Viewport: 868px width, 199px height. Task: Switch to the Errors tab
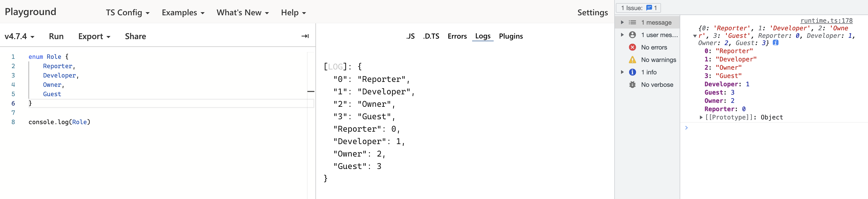click(x=457, y=36)
